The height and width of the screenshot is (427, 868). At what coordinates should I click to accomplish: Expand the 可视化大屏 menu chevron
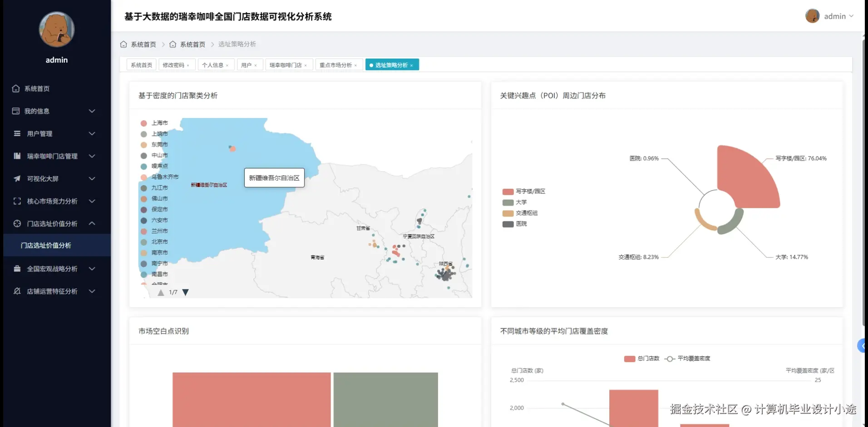click(x=92, y=178)
